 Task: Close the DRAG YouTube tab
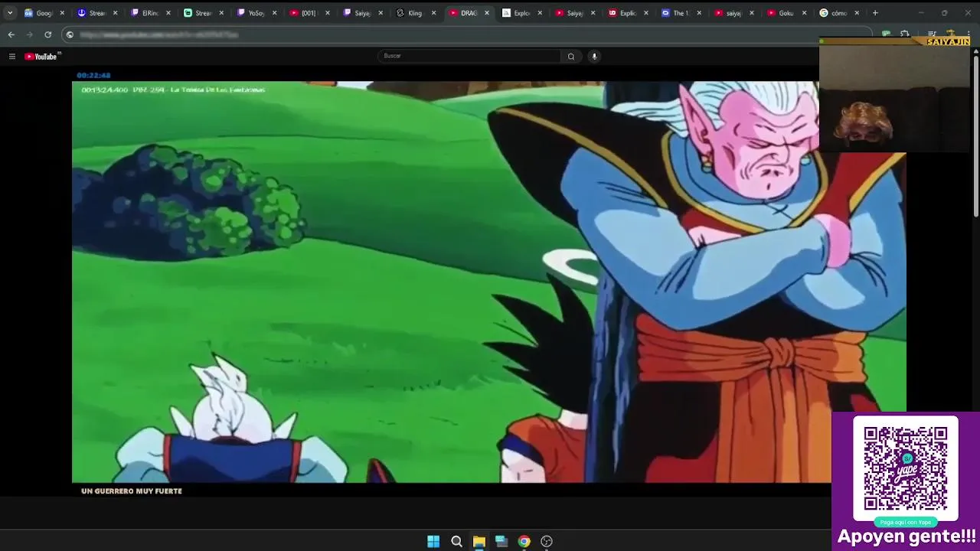click(x=486, y=13)
